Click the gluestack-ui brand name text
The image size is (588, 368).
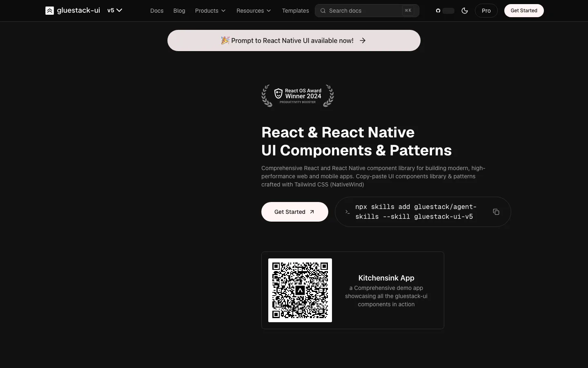click(x=78, y=10)
